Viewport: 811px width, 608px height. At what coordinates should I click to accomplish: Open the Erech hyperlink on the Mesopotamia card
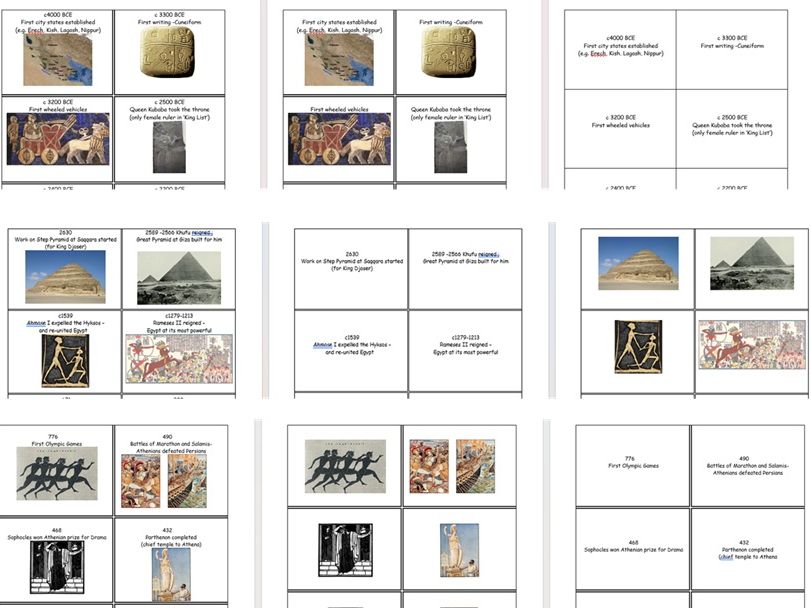[33, 29]
